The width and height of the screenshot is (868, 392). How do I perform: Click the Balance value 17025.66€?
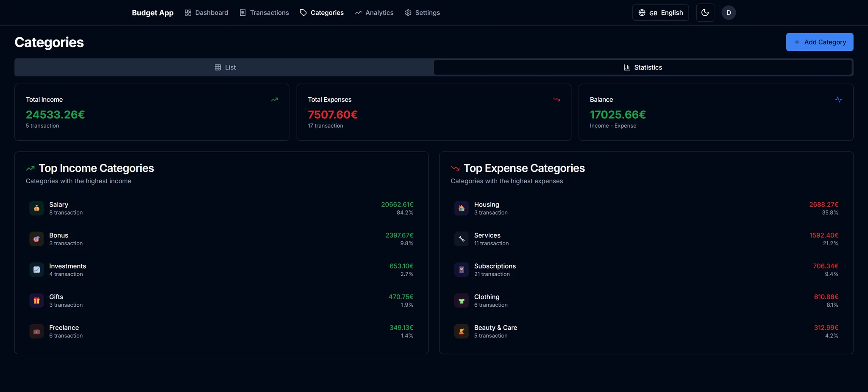pos(618,115)
